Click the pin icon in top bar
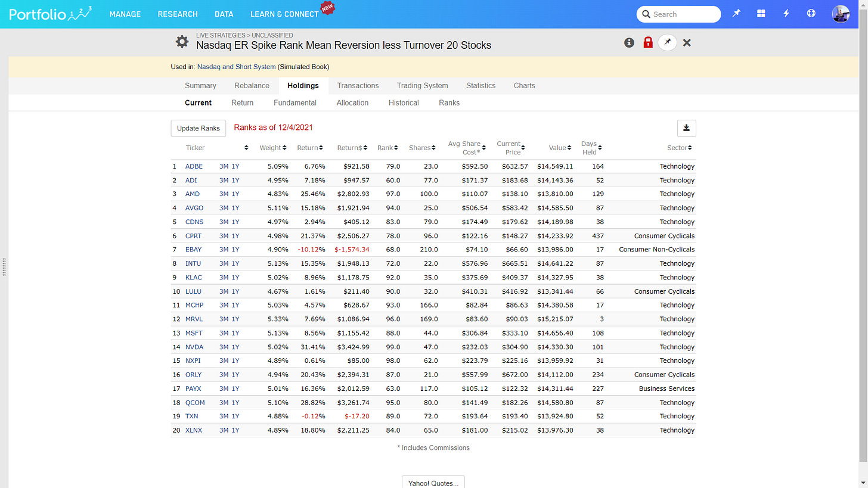 [x=737, y=14]
